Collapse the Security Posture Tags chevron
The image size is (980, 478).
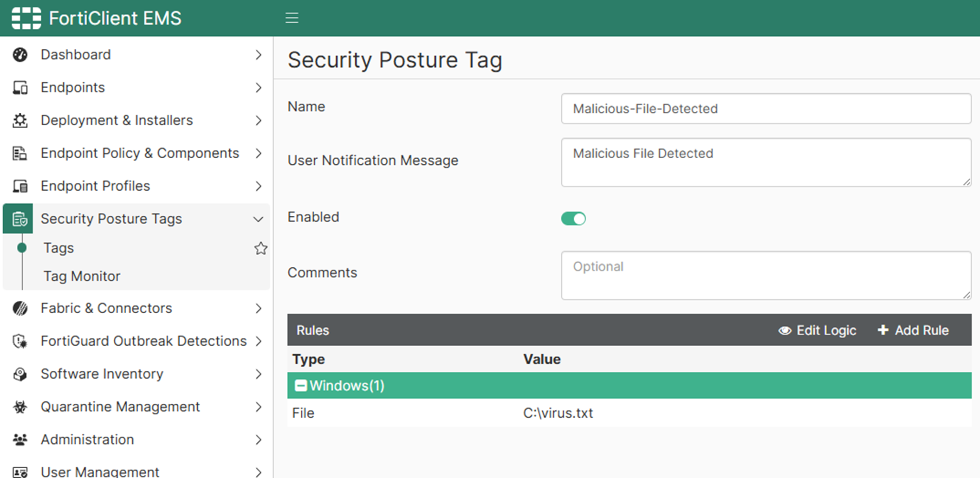point(258,219)
